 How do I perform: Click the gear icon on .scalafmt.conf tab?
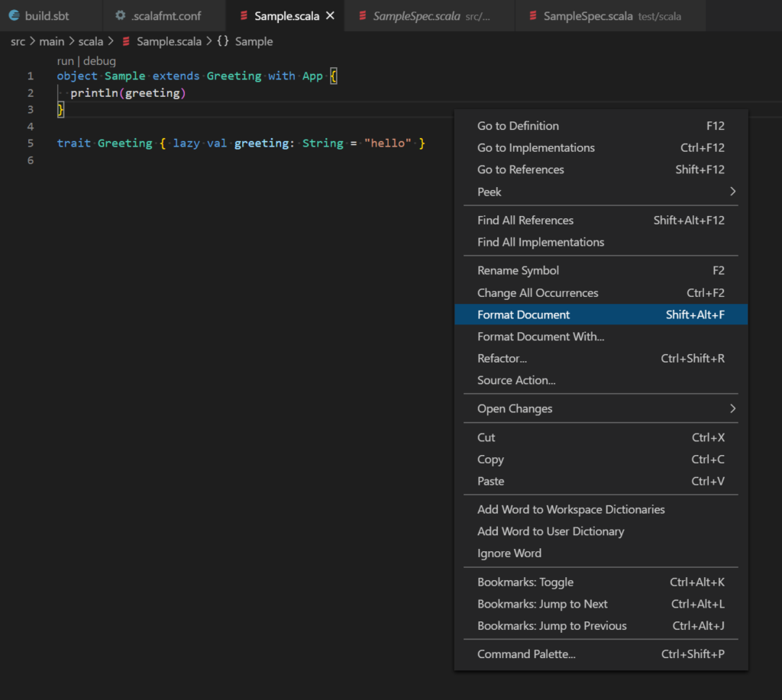click(120, 15)
